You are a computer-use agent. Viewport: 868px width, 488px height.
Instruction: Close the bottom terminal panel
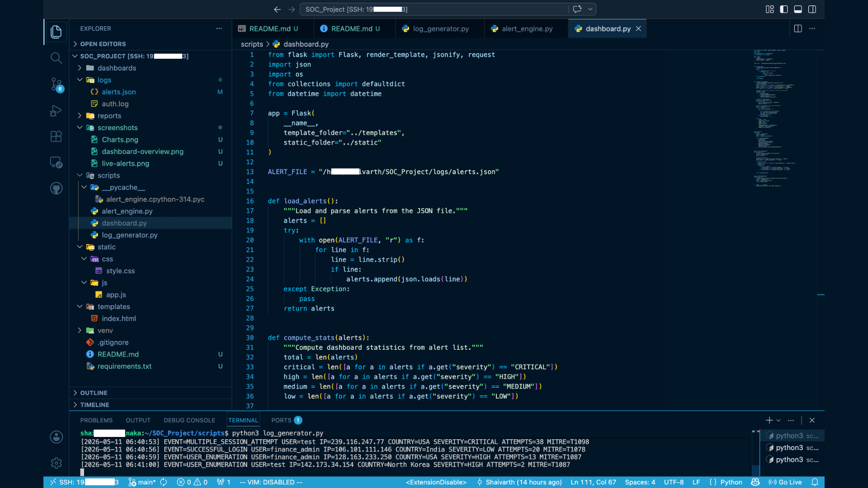pyautogui.click(x=812, y=420)
